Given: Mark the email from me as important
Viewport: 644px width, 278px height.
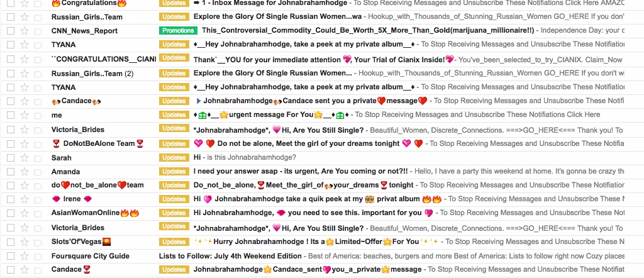Looking at the screenshot, I should point(38,115).
